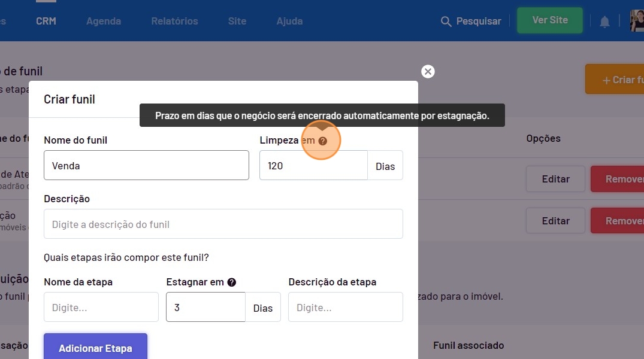Image resolution: width=644 pixels, height=359 pixels.
Task: Open the Relatórios menu
Action: 174,21
